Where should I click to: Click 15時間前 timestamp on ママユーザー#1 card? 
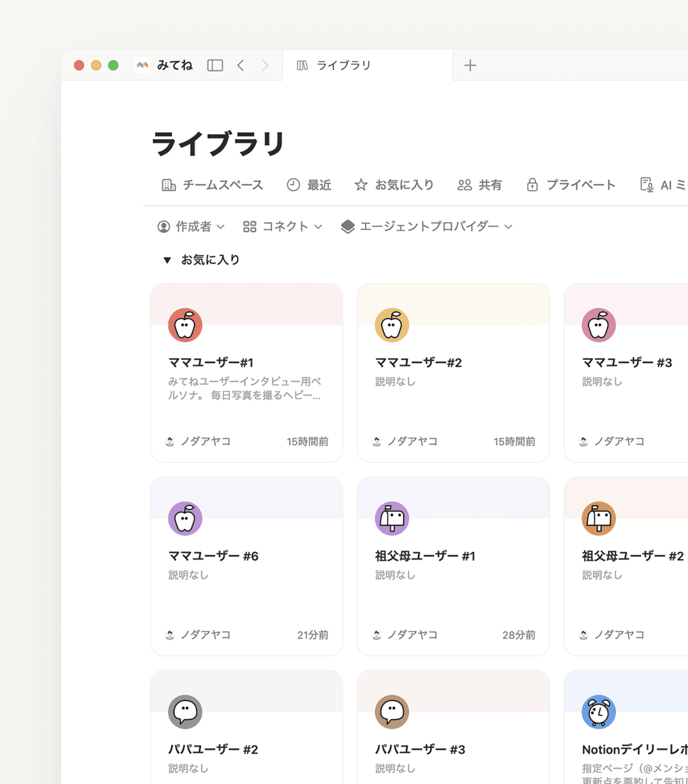pos(308,441)
